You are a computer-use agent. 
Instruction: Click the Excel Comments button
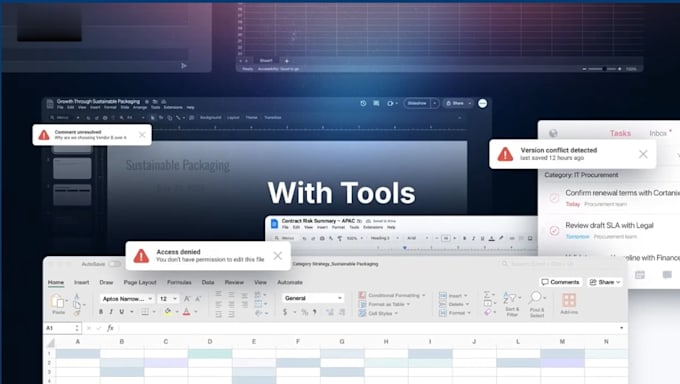(x=560, y=282)
